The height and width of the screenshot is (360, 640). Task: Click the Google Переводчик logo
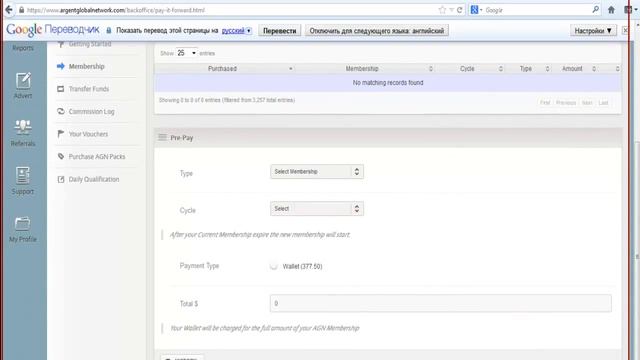(x=53, y=30)
